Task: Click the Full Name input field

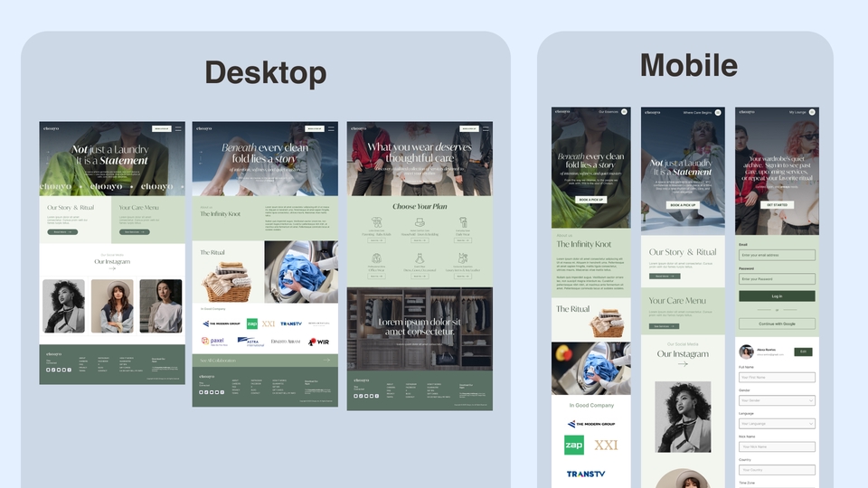Action: 777,378
